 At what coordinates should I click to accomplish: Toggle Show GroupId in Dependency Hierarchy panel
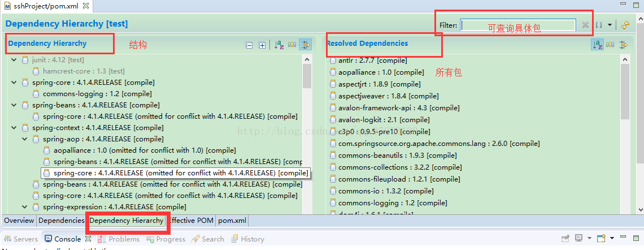click(292, 45)
